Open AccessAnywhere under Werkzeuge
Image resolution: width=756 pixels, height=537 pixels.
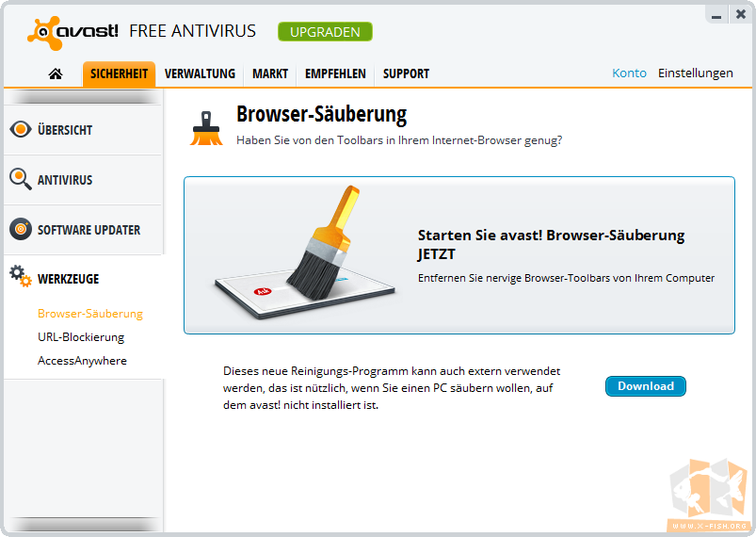82,361
